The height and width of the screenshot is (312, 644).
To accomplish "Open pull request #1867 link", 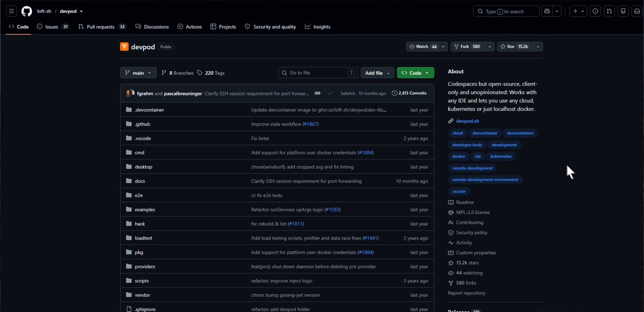I will click(311, 124).
